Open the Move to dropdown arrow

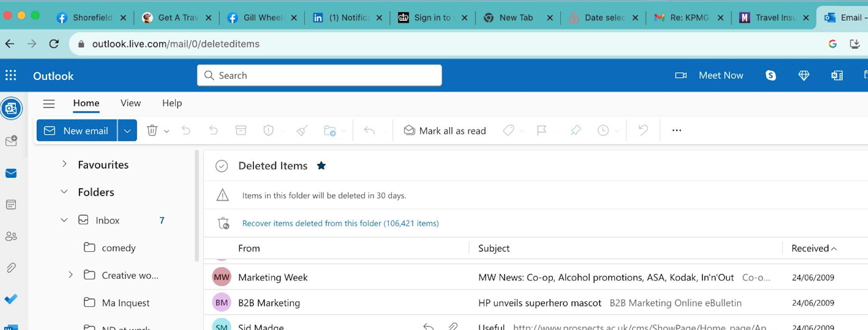[x=343, y=131]
